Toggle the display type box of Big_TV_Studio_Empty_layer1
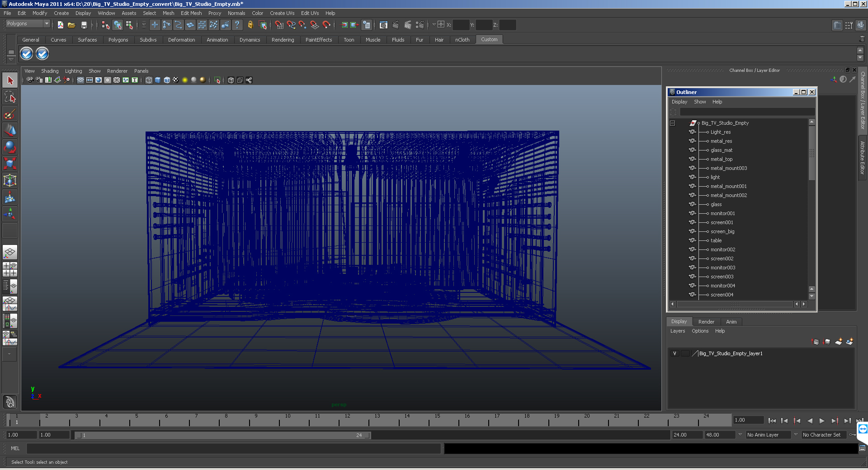 point(685,353)
